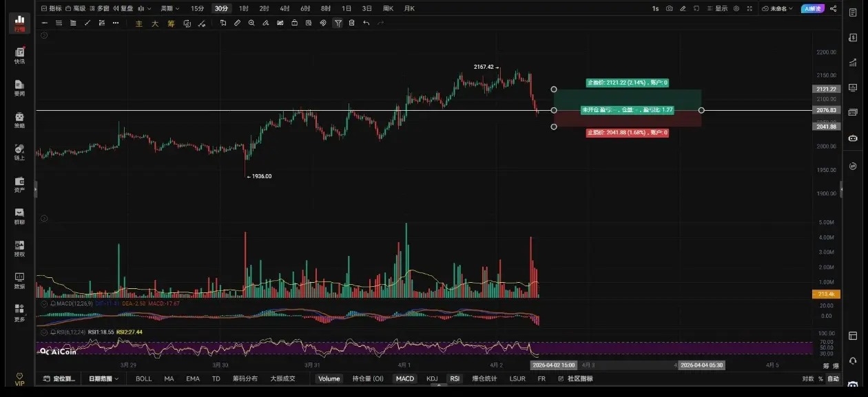Toggle the 持仓量 (OI) indicator
This screenshot has width=868, height=397.
[x=368, y=378]
